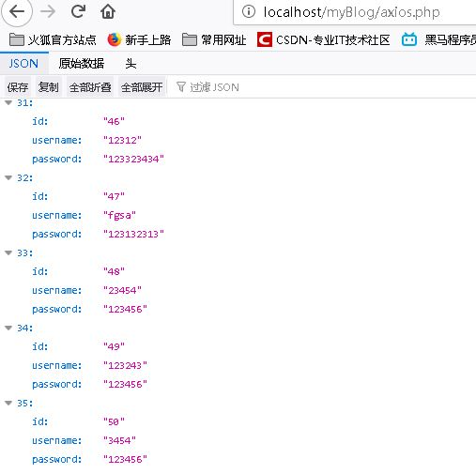Open the CSDN-专业IT技术社区 bookmark

pos(324,40)
